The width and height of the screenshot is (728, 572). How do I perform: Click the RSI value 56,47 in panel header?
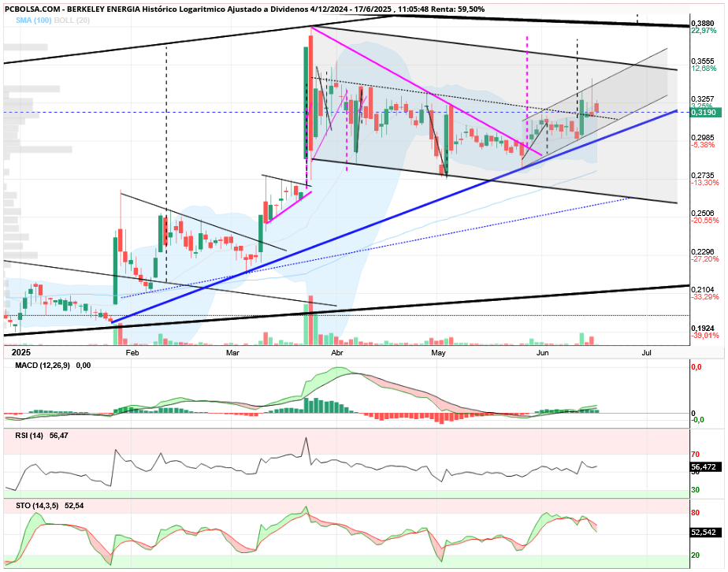(x=59, y=436)
